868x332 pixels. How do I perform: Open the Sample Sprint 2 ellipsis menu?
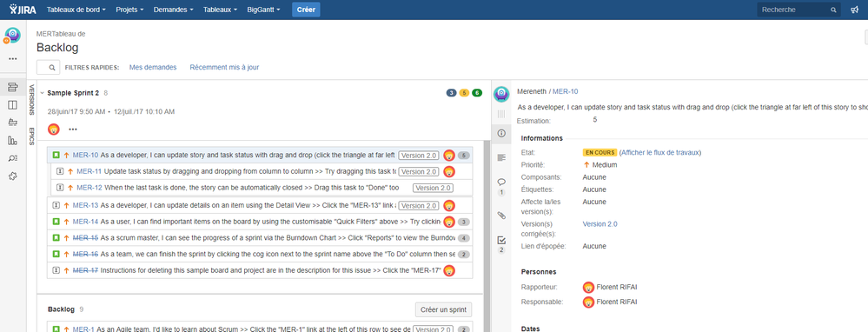click(x=73, y=129)
